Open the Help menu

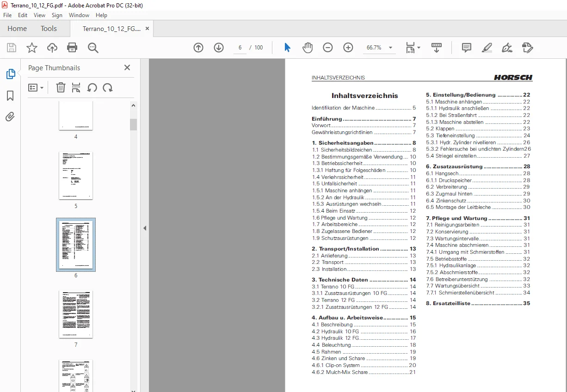(x=101, y=15)
